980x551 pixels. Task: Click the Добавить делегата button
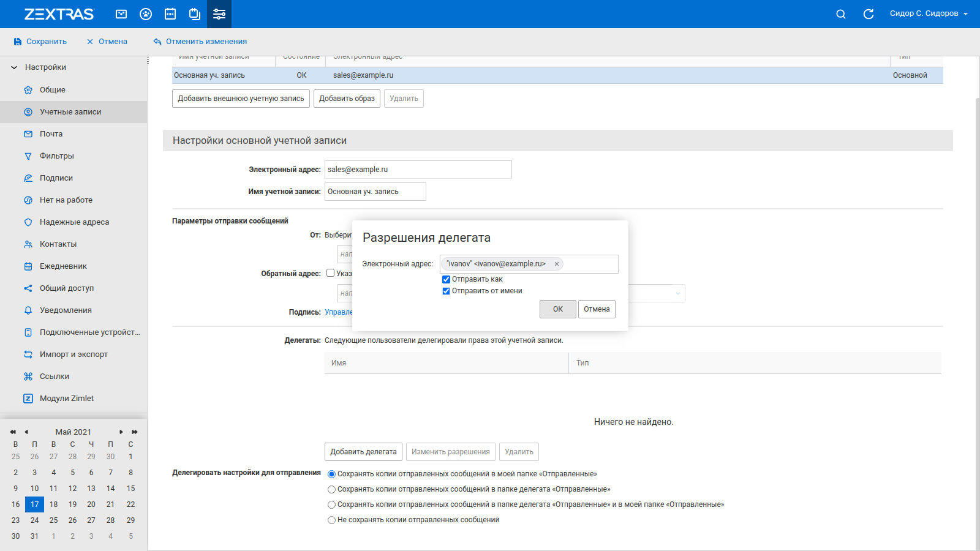[363, 452]
